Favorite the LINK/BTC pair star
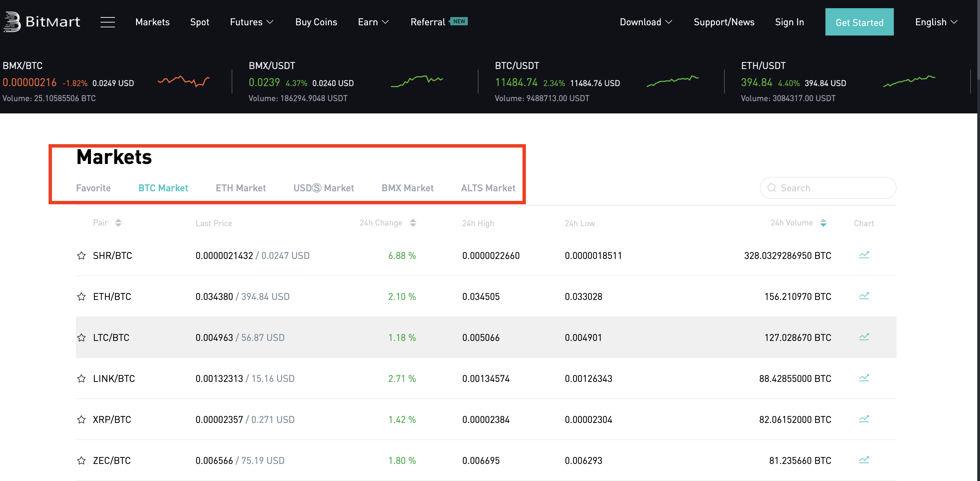Screen dimensions: 980x481 (81, 379)
